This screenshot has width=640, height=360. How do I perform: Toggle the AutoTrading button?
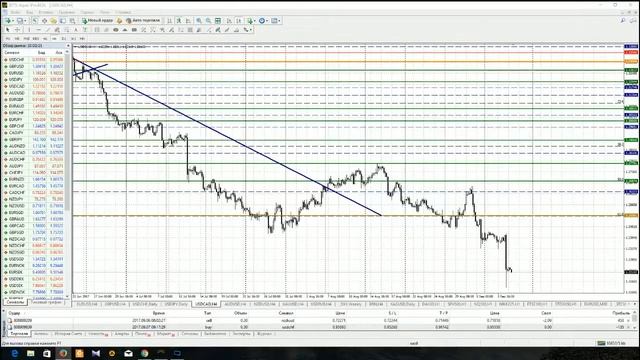(x=143, y=20)
